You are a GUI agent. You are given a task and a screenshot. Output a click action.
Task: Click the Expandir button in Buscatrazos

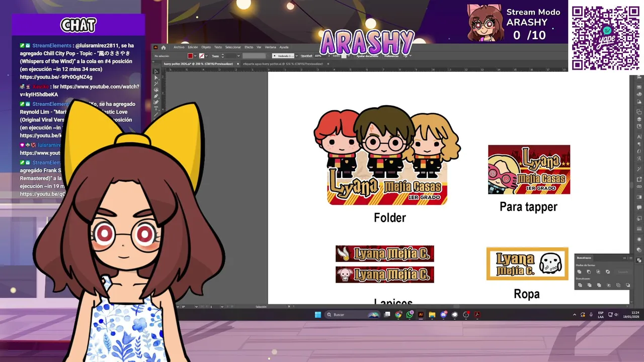click(x=623, y=272)
